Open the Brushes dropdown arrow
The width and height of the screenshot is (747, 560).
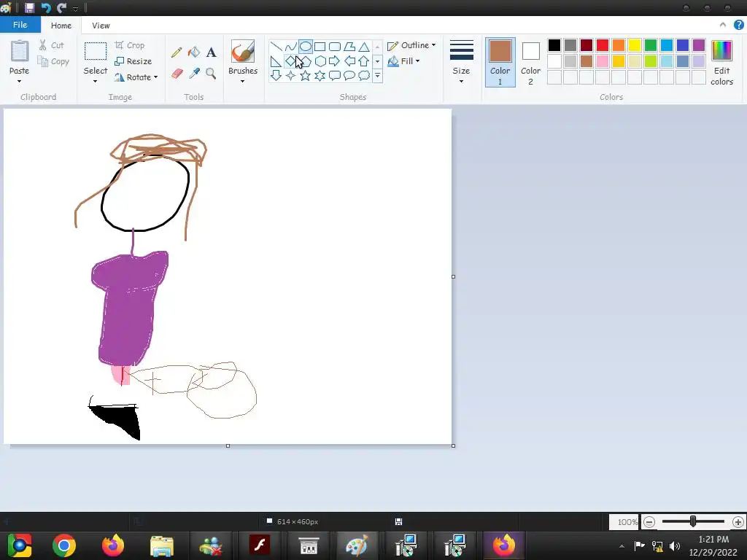(x=242, y=82)
